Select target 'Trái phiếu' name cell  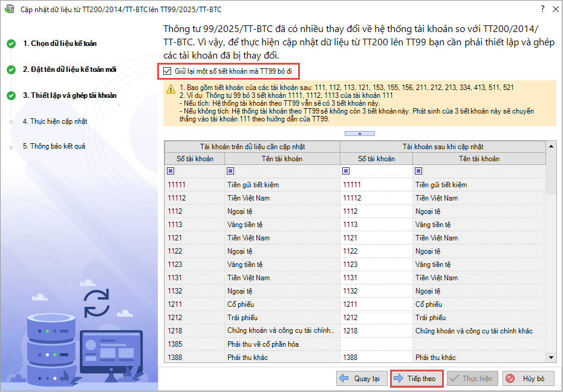[479, 317]
